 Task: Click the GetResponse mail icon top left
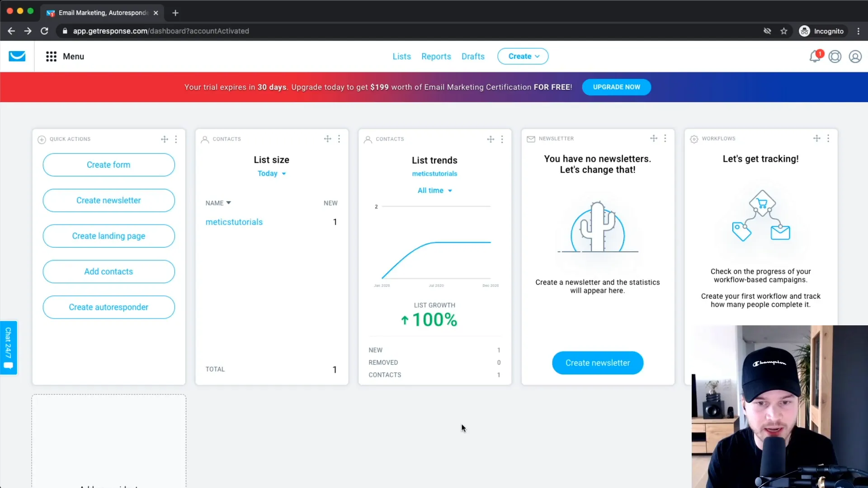[x=17, y=56]
